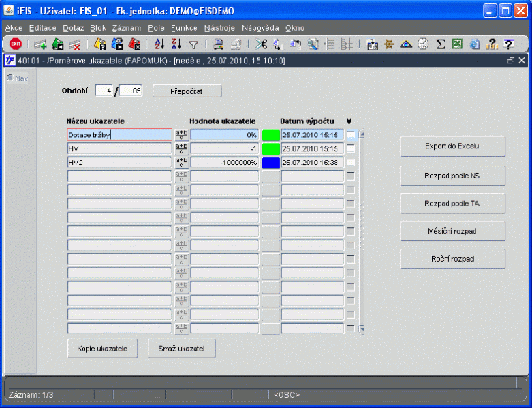Click the table scrollbar up arrow

(361, 134)
